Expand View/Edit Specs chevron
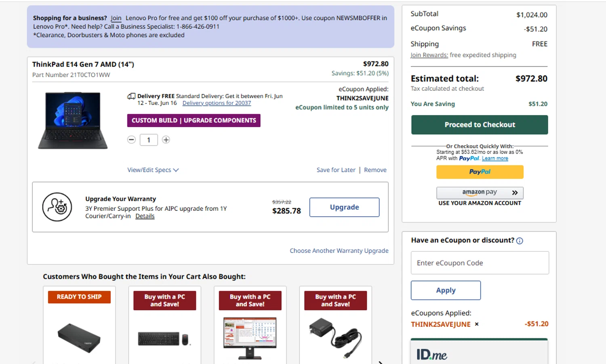 176,170
